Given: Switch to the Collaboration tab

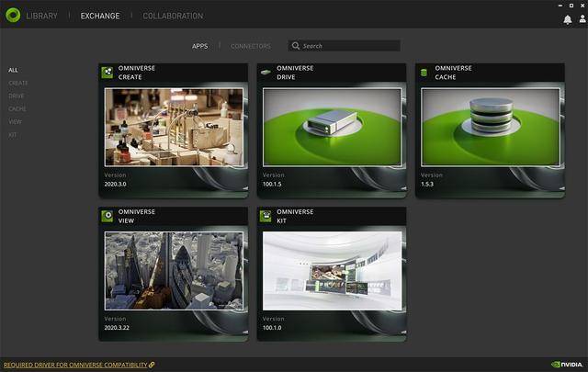Looking at the screenshot, I should 174,16.
